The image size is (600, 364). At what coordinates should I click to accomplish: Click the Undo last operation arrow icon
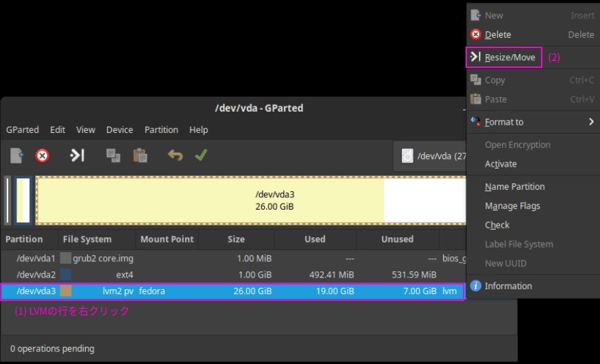click(175, 155)
